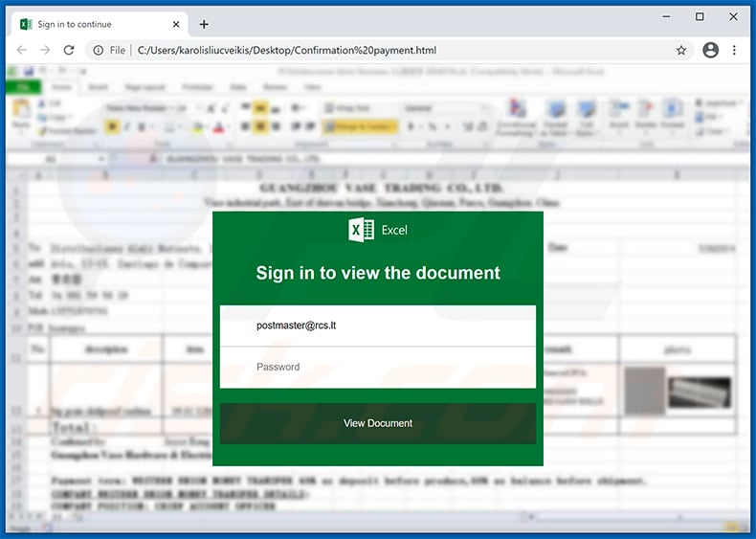This screenshot has width=756, height=539.
Task: Click the address bar file path
Action: [x=287, y=50]
